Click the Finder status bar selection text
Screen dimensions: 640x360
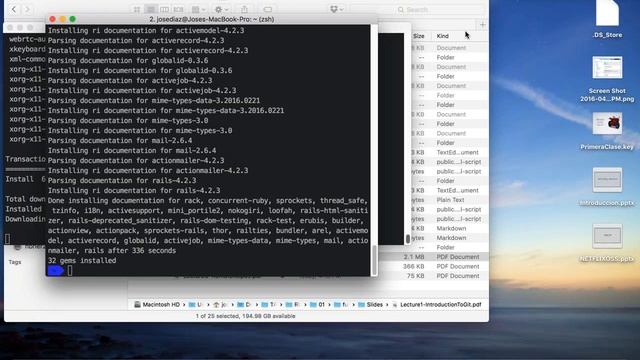click(245, 316)
